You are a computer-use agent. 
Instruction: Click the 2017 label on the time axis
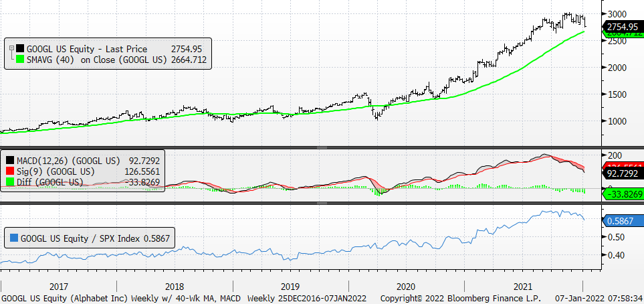coord(59,287)
